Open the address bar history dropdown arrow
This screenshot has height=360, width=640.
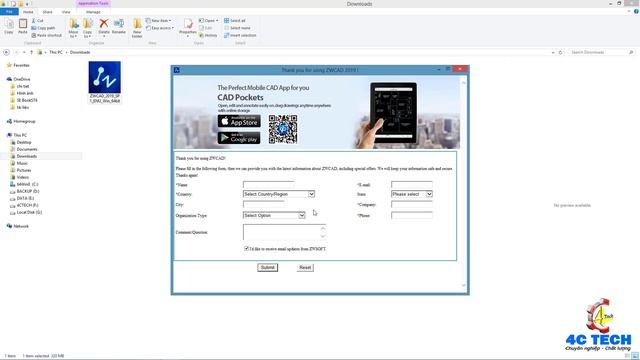point(553,52)
